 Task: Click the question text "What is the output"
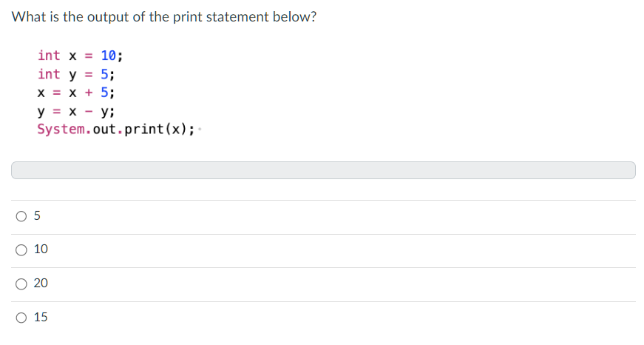click(67, 17)
